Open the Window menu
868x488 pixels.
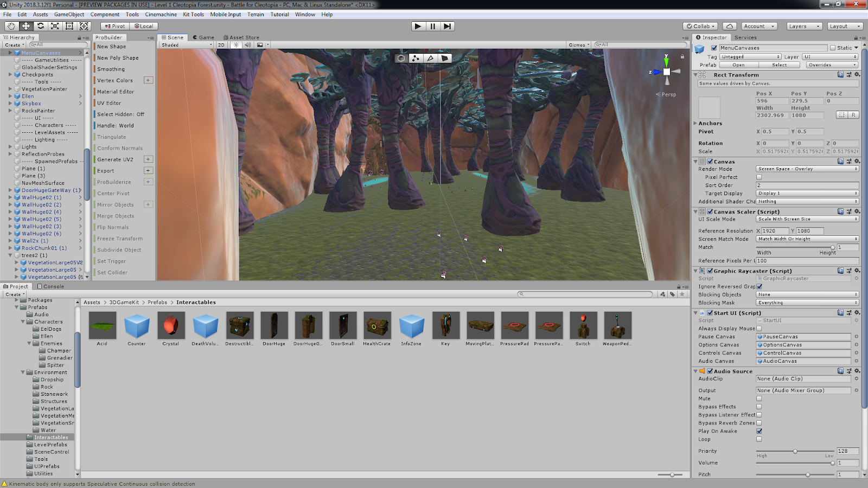[x=305, y=15]
